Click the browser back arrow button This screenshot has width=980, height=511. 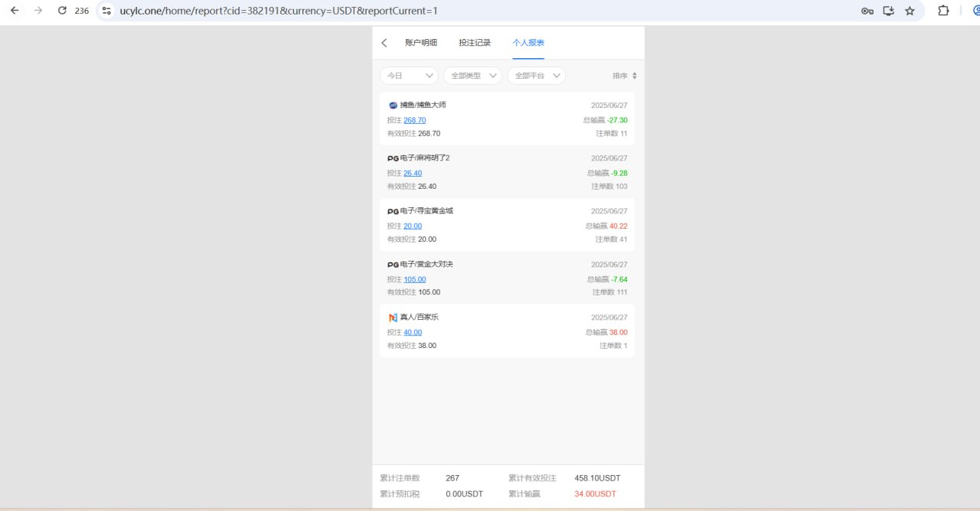point(15,11)
